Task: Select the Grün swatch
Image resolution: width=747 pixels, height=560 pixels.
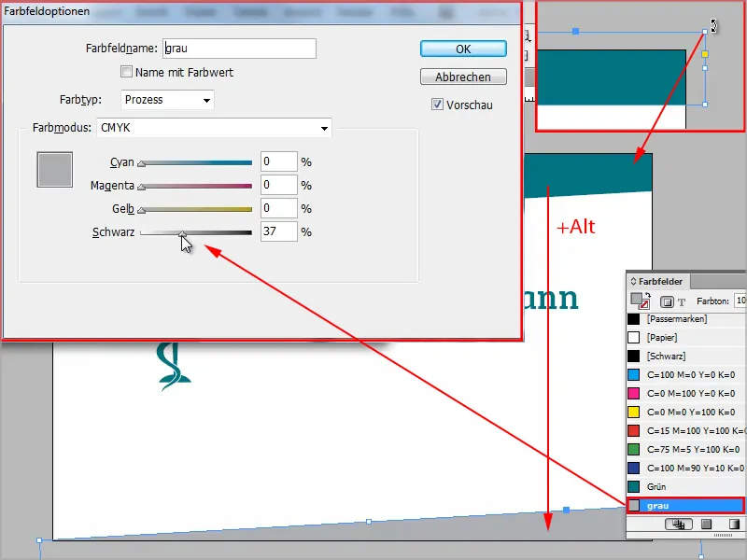Action: pyautogui.click(x=686, y=486)
